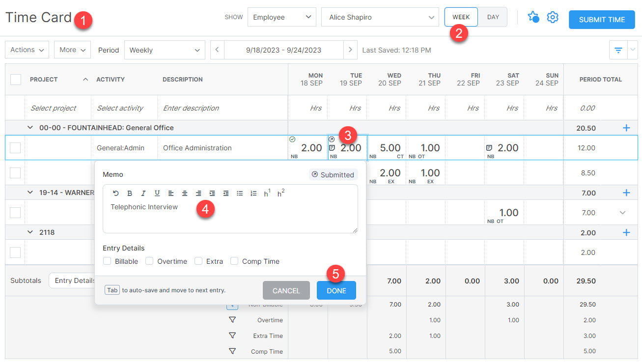642x364 pixels.
Task: Click the favorites star icon near Submit Time
Action: (x=533, y=17)
